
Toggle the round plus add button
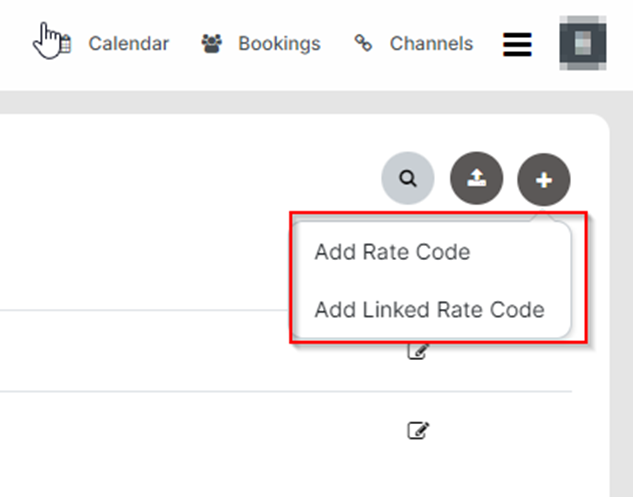tap(543, 180)
